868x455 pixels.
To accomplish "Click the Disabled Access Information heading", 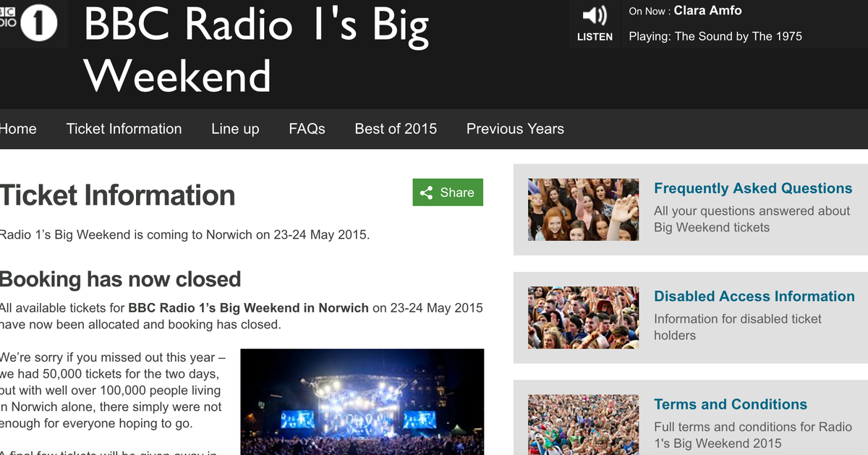I will 754,296.
